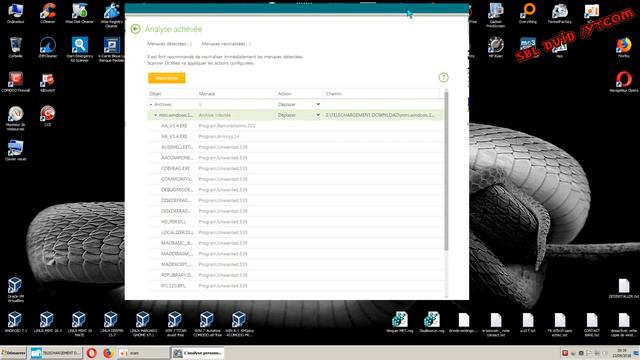Open the Action dropdown for Archives row

tap(318, 104)
